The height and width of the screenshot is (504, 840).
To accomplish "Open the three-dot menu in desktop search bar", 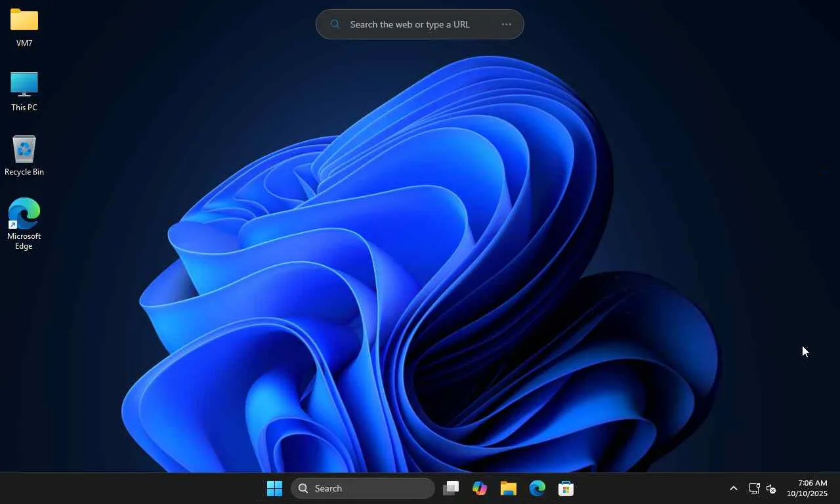I will tap(506, 24).
